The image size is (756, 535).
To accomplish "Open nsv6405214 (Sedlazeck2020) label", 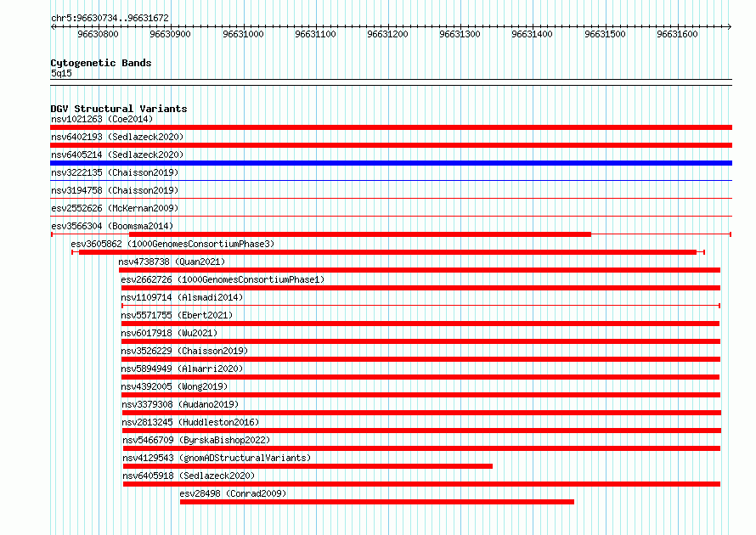I will (117, 155).
